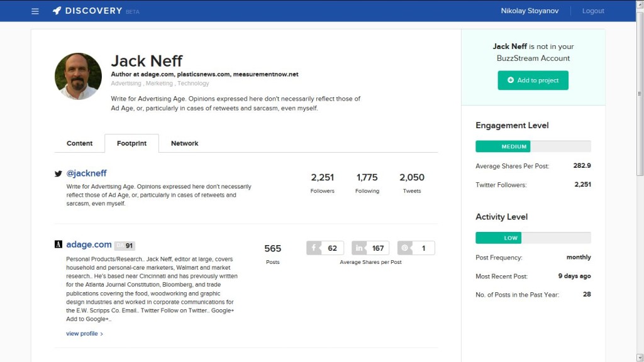Click the adage.com favicon icon
This screenshot has height=362, width=644.
coord(58,244)
